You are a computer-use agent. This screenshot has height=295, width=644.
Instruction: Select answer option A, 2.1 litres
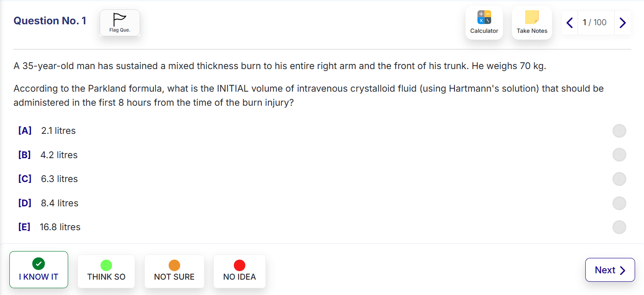(619, 131)
